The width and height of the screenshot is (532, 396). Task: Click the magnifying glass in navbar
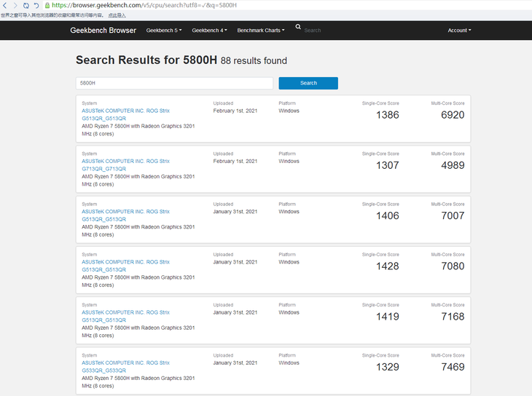click(298, 27)
